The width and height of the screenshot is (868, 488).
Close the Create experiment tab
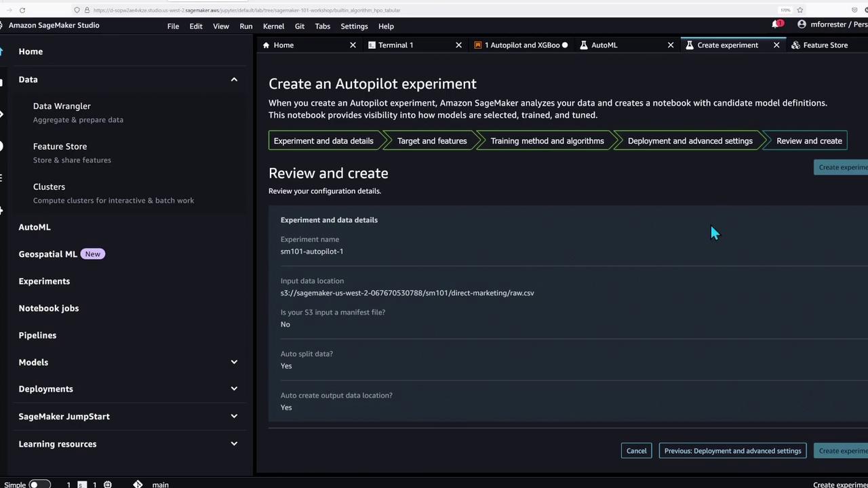[x=776, y=45]
